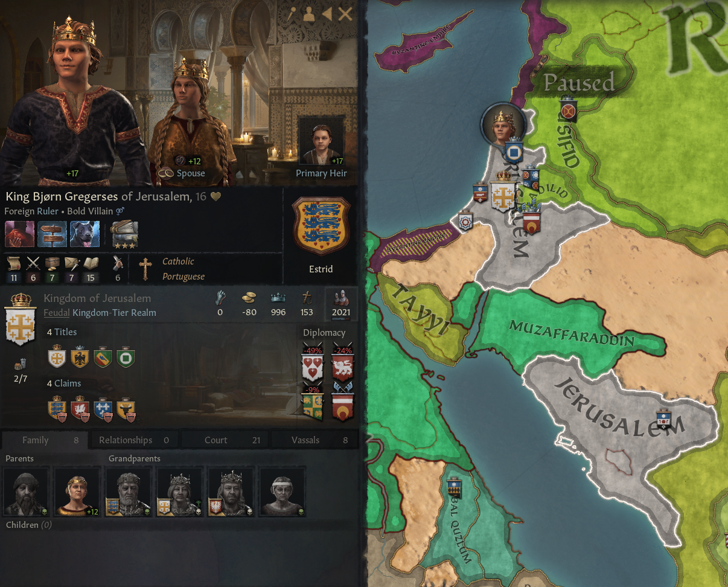
Task: Open the Estrid dynasty coat of arms
Action: 321,227
